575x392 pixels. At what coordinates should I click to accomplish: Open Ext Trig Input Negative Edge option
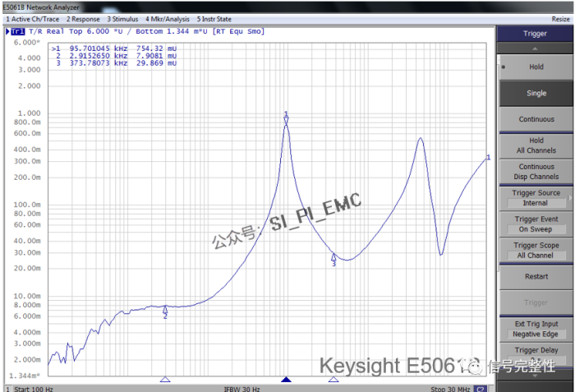pos(536,329)
